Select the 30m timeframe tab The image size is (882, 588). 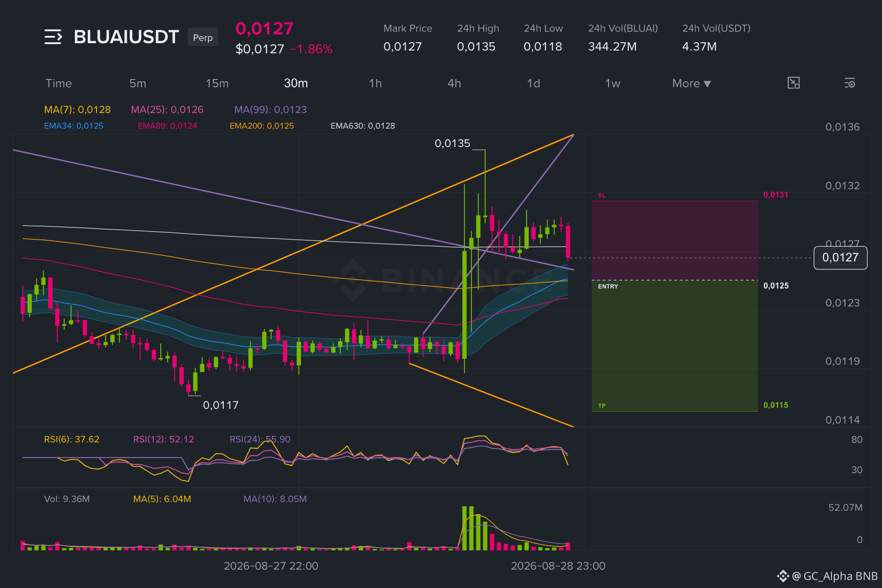pos(296,84)
